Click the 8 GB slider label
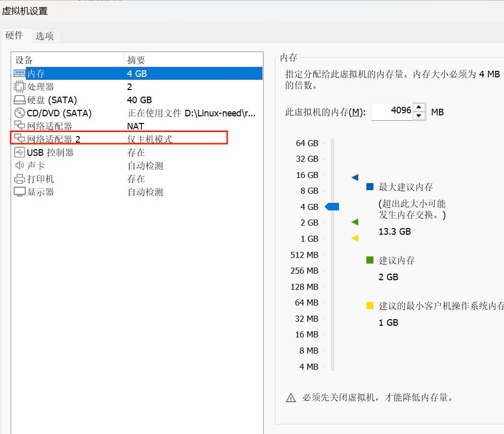504x434 pixels. [x=309, y=191]
